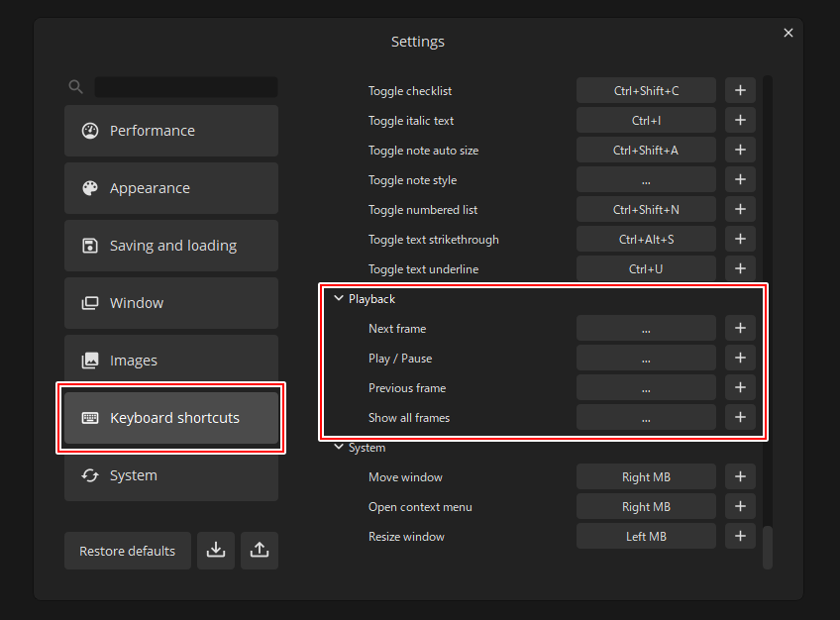The width and height of the screenshot is (840, 620).
Task: Click the search magnifier icon
Action: coord(76,87)
